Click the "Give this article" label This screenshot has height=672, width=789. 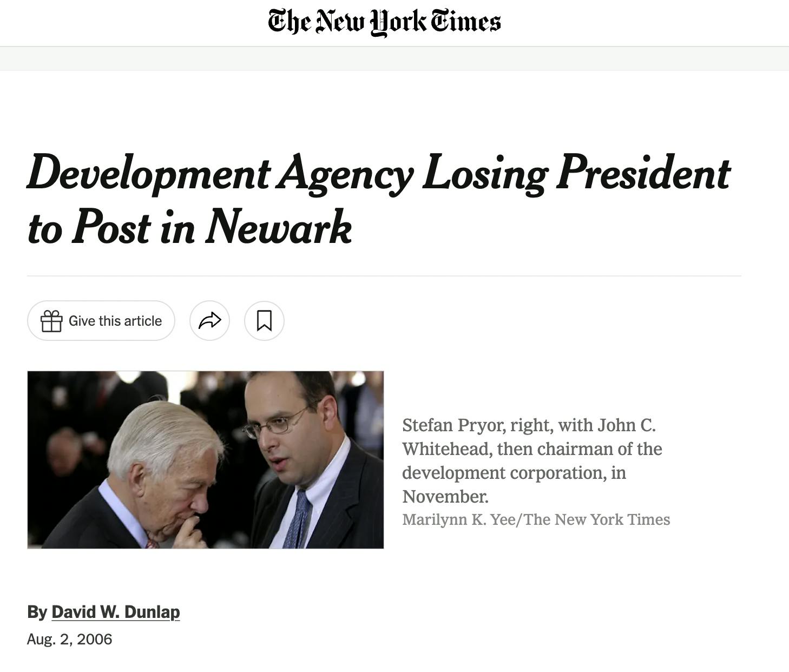coord(115,321)
